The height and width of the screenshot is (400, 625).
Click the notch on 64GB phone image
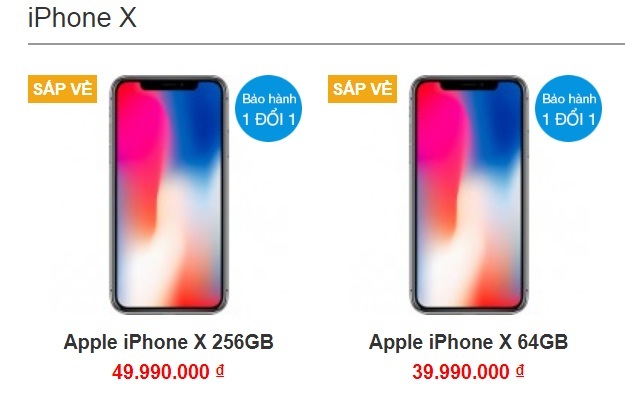tap(469, 85)
